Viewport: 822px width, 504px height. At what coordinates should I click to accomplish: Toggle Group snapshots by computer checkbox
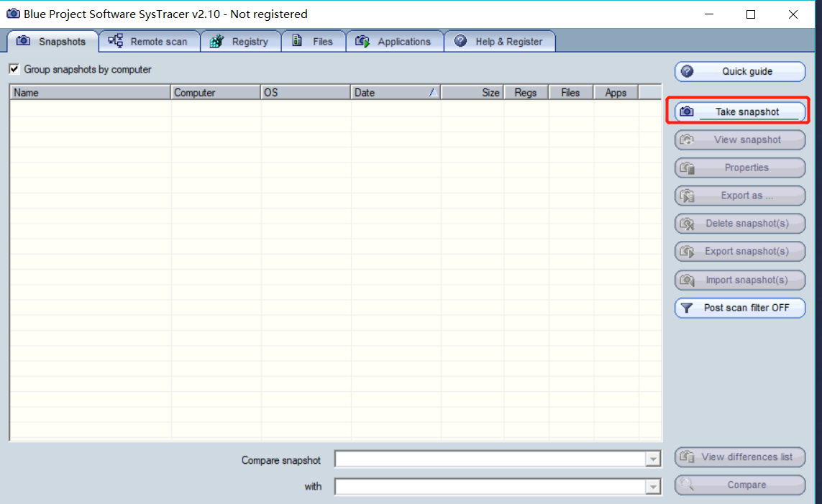tap(14, 69)
